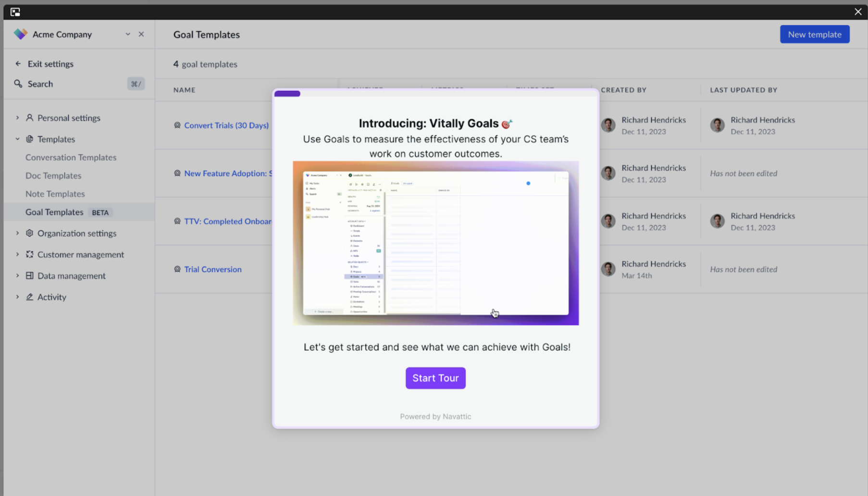Click the Exit settings back arrow
Screen dimensions: 868x496
tap(18, 63)
